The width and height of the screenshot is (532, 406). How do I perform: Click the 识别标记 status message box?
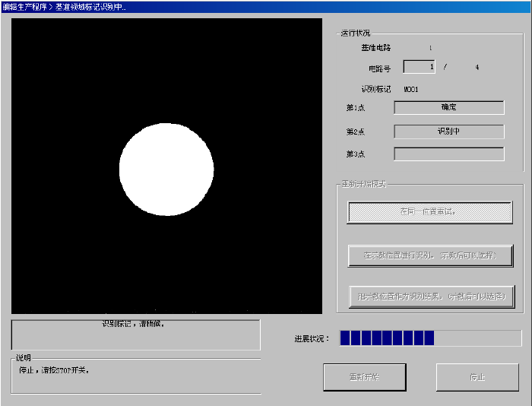135,334
